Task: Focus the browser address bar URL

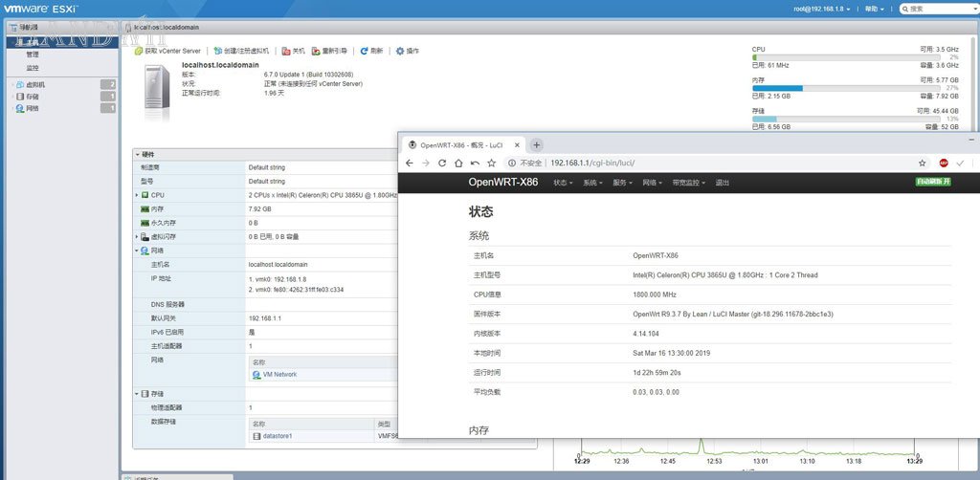Action: [x=592, y=163]
